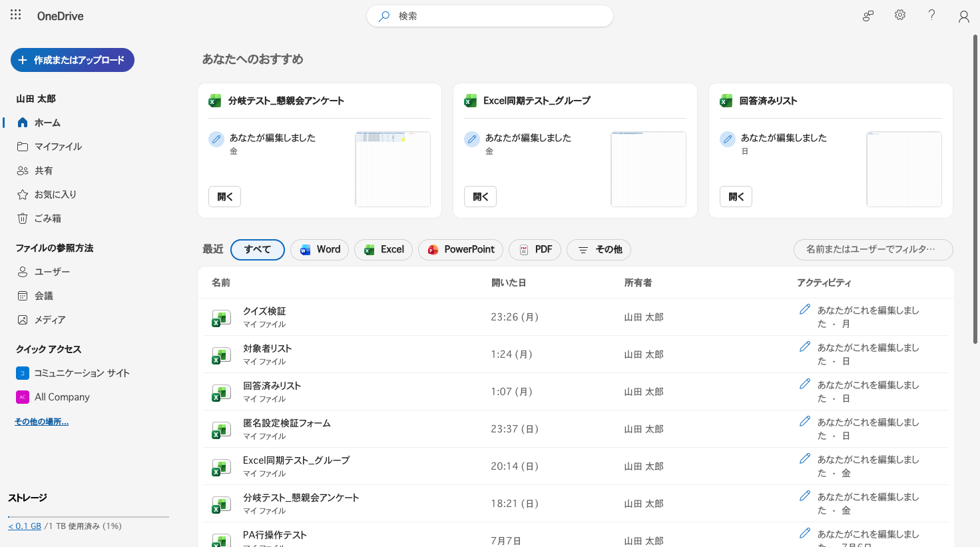The height and width of the screenshot is (547, 980).
Task: Filter recent files by PDF
Action: (535, 250)
